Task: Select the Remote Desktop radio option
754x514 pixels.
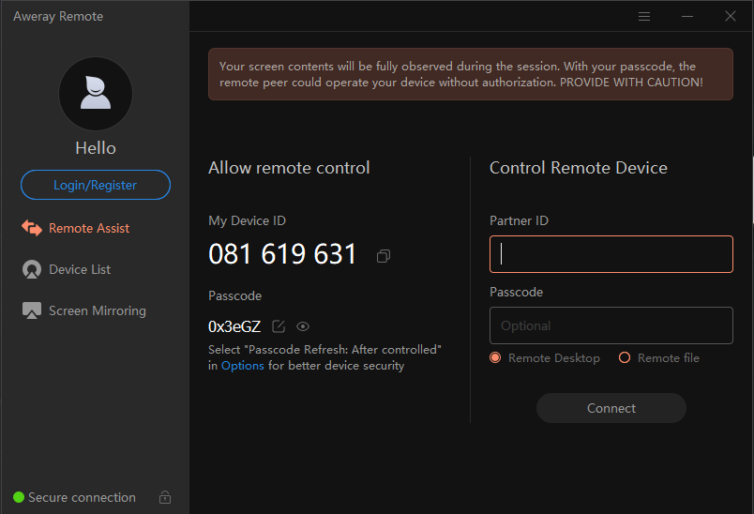Action: (495, 358)
